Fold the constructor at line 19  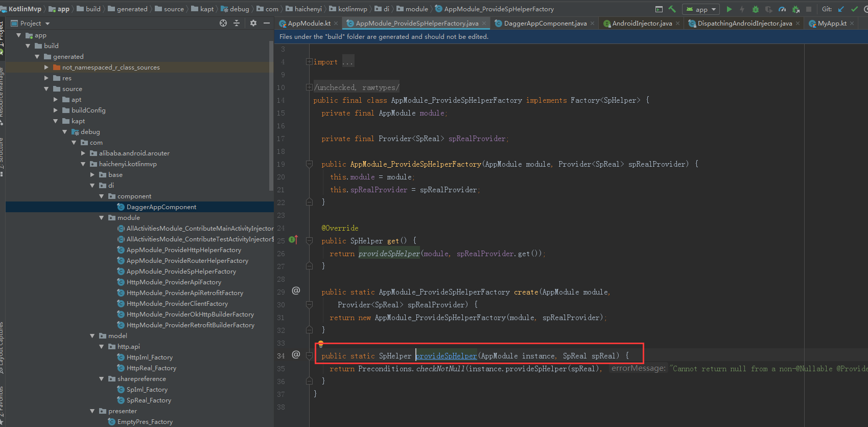pyautogui.click(x=309, y=164)
